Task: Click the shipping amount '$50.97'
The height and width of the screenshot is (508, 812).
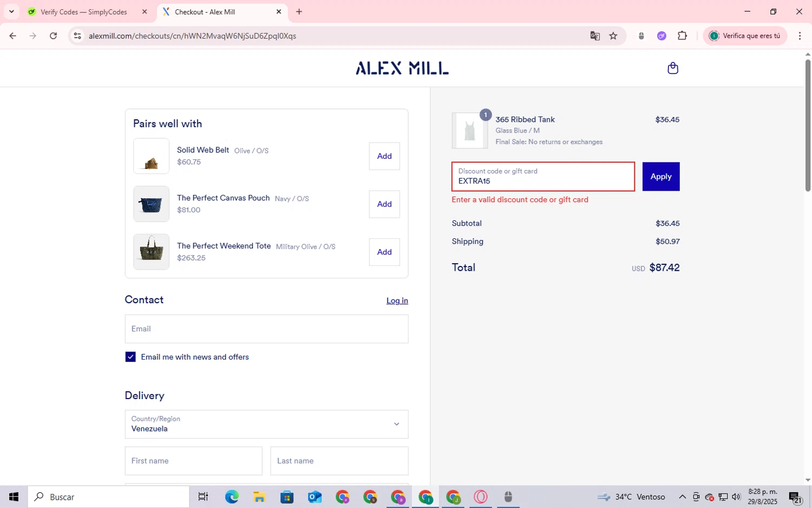Action: [667, 242]
